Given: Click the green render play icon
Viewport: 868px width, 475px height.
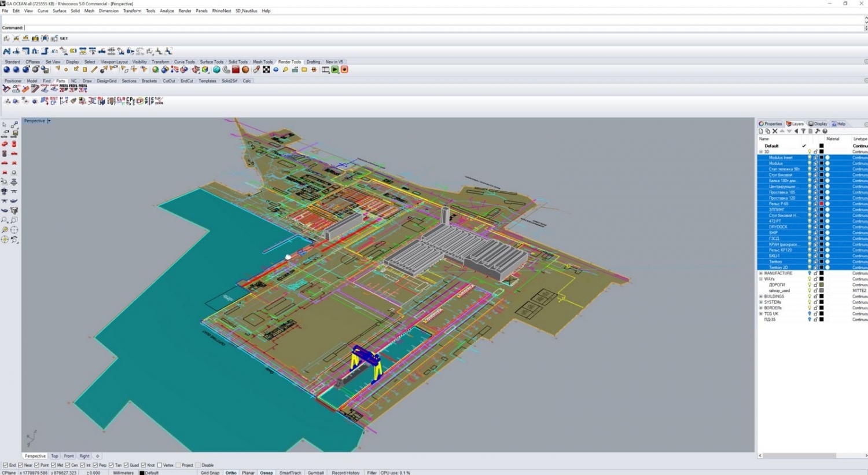Looking at the screenshot, I should pos(335,70).
